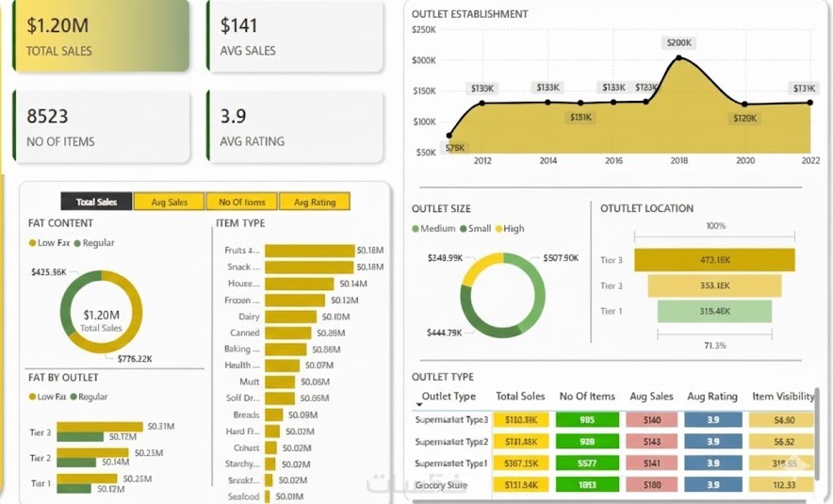The width and height of the screenshot is (833, 504).
Task: Click the Tier 3 Regular bar $0.12M
Action: pyautogui.click(x=80, y=437)
